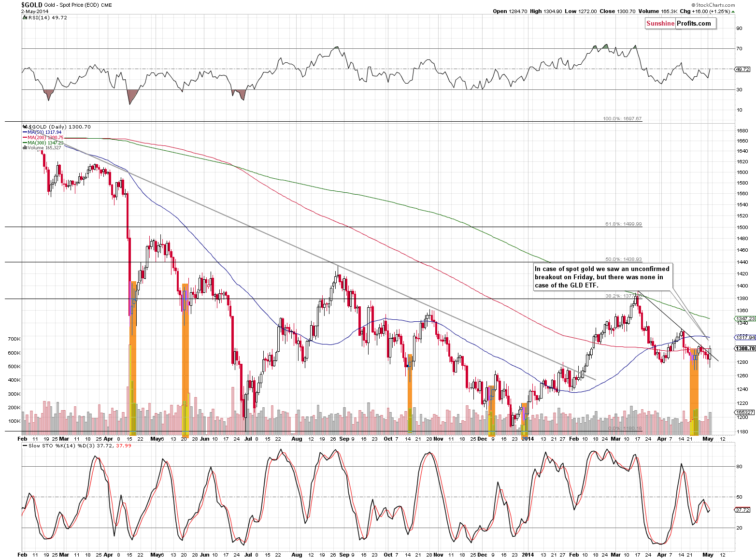This screenshot has width=756, height=559.
Task: Click the 90 label on RSI axis
Action: pos(739,29)
